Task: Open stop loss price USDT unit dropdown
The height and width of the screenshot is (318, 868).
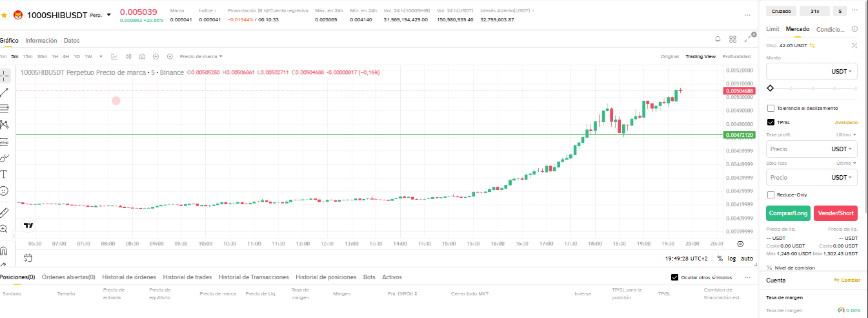Action: [x=842, y=177]
